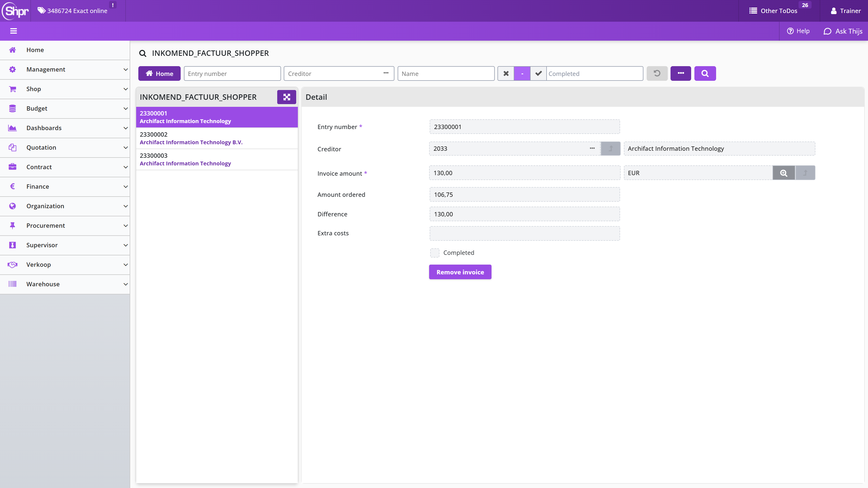Click the purple search magnifier button
Screen dimensions: 868x488
(705, 73)
